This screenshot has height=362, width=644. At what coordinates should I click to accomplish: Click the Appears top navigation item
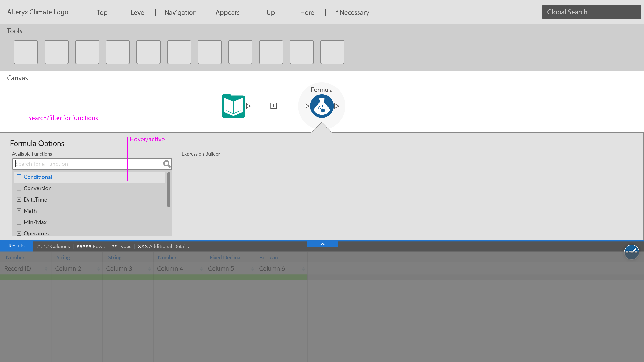(227, 12)
